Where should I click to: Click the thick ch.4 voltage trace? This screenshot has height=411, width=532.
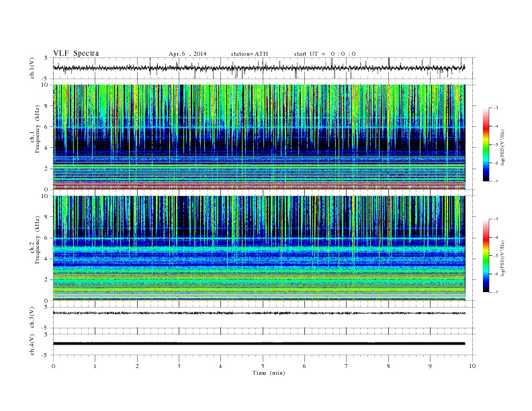click(259, 344)
